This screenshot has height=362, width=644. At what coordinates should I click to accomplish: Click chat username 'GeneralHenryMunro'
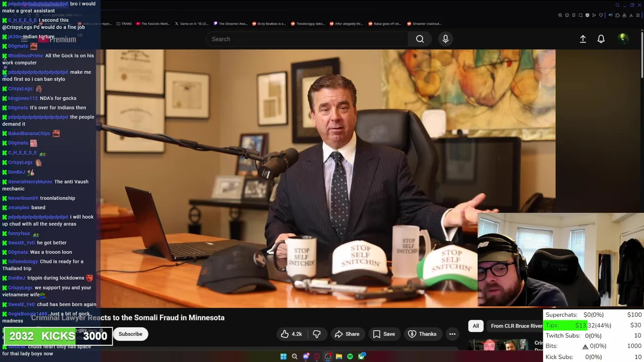[30, 182]
